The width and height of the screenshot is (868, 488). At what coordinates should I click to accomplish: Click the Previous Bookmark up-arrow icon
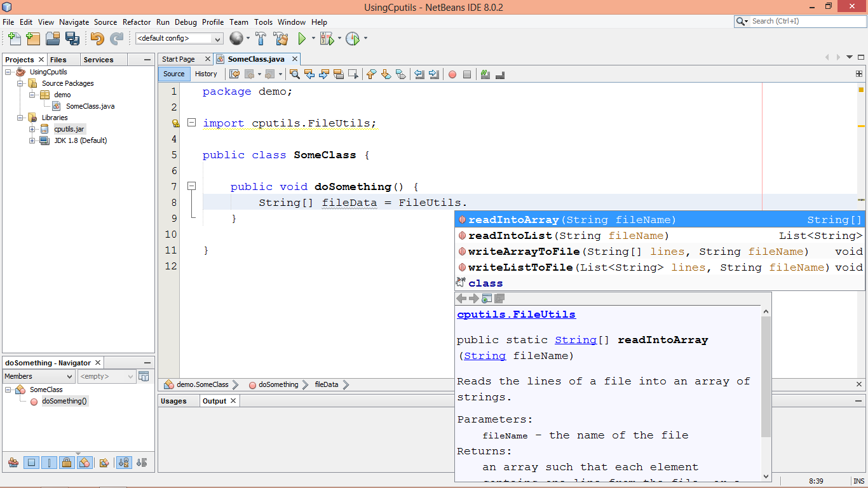point(372,74)
